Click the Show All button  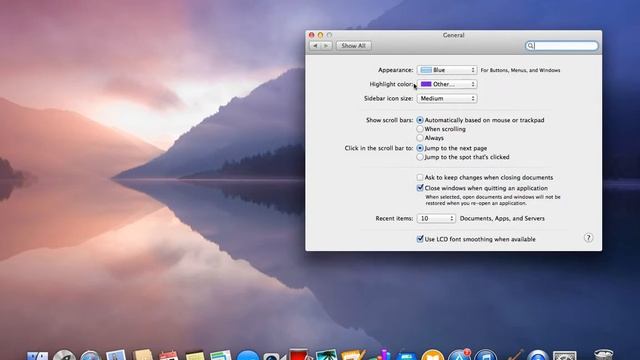pos(353,46)
